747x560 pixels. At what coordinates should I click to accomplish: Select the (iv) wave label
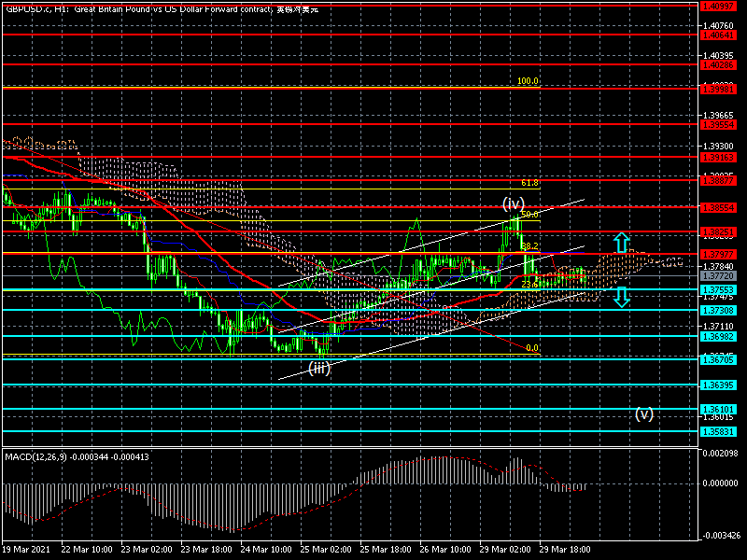513,203
